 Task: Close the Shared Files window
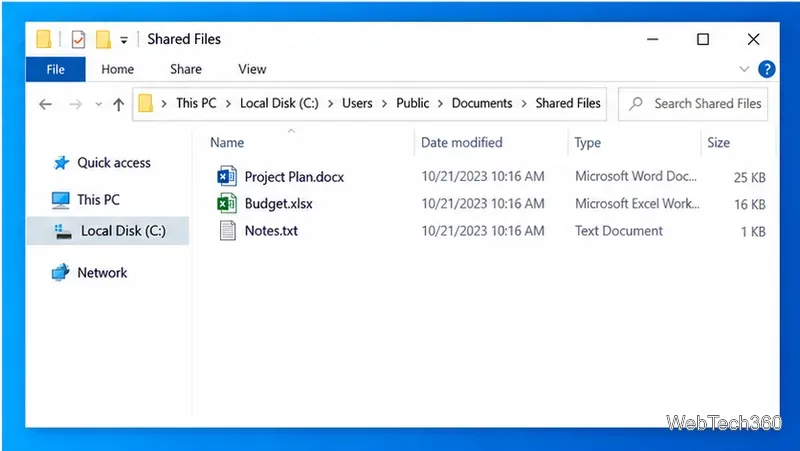tap(754, 39)
